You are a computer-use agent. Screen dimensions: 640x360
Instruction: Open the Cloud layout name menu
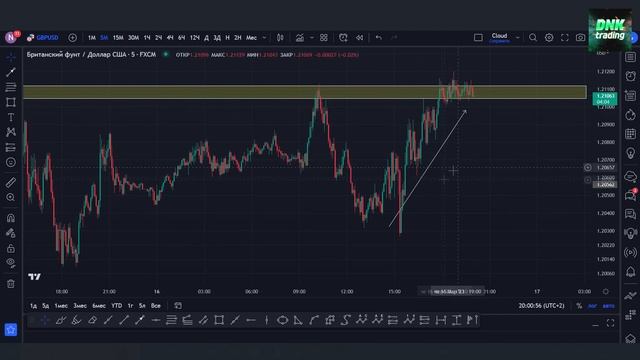tap(499, 38)
